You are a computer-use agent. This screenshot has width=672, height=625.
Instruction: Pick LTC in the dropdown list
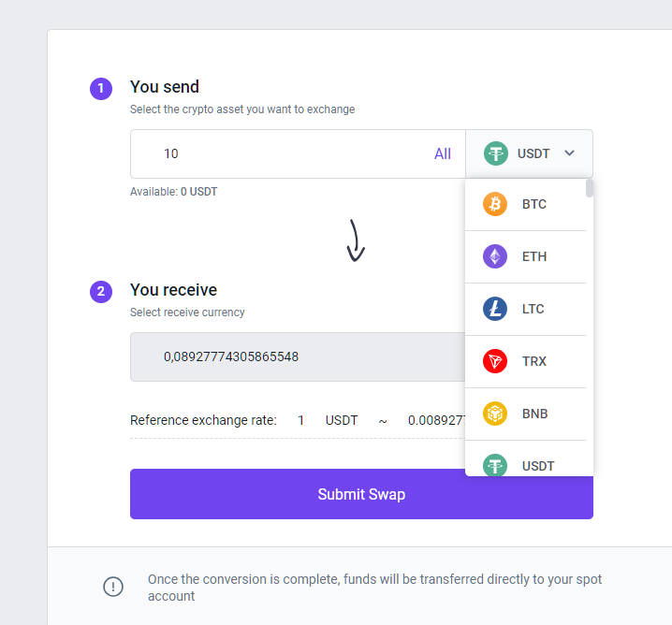[x=525, y=309]
